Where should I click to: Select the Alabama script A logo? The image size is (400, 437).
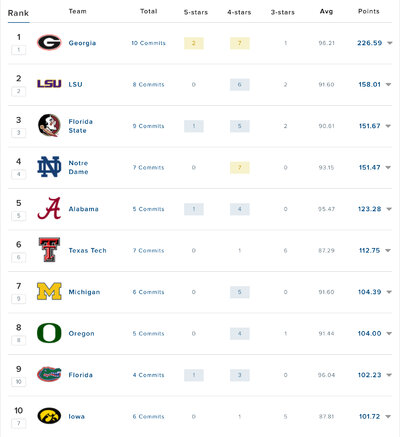click(49, 209)
